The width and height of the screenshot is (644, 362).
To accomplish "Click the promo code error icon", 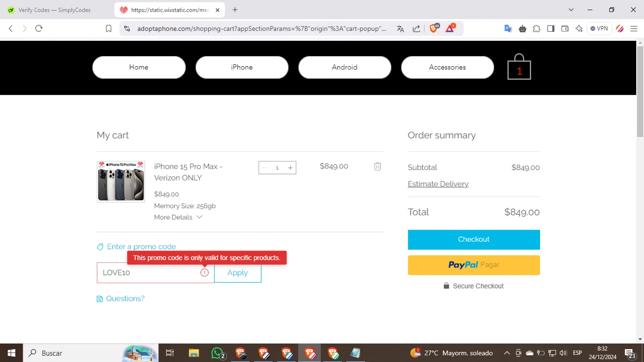I will click(204, 273).
